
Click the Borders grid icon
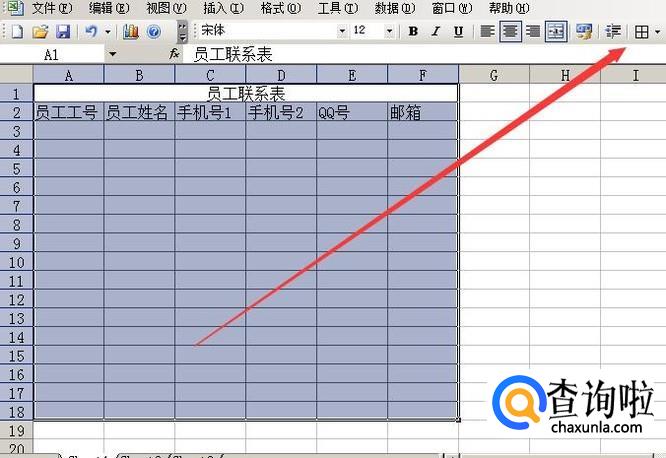(642, 31)
